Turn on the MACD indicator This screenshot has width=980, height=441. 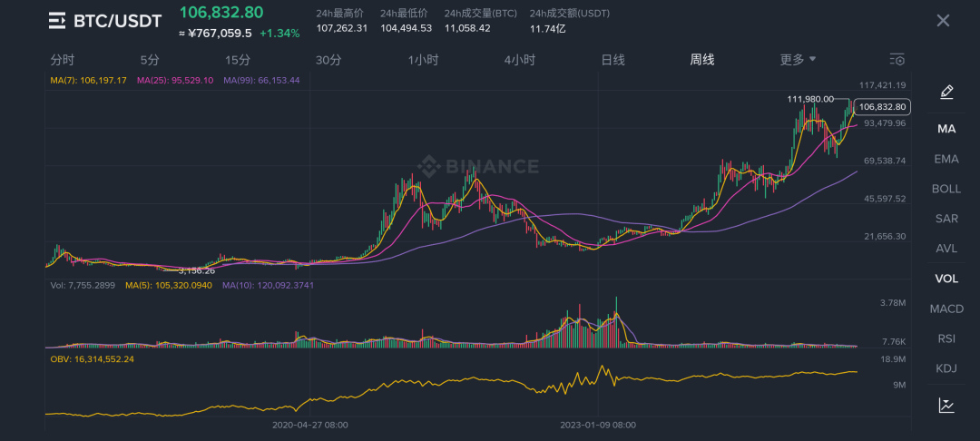[x=946, y=309]
